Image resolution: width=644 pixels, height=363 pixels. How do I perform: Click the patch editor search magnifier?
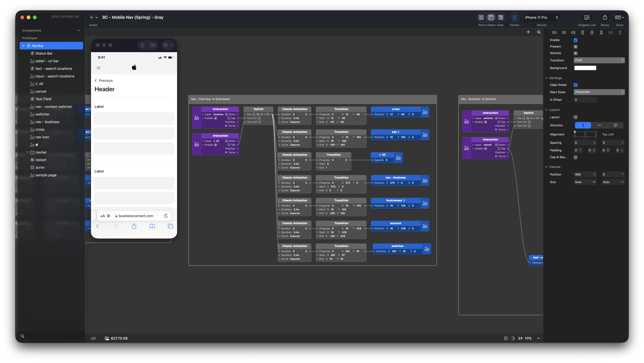click(x=539, y=32)
